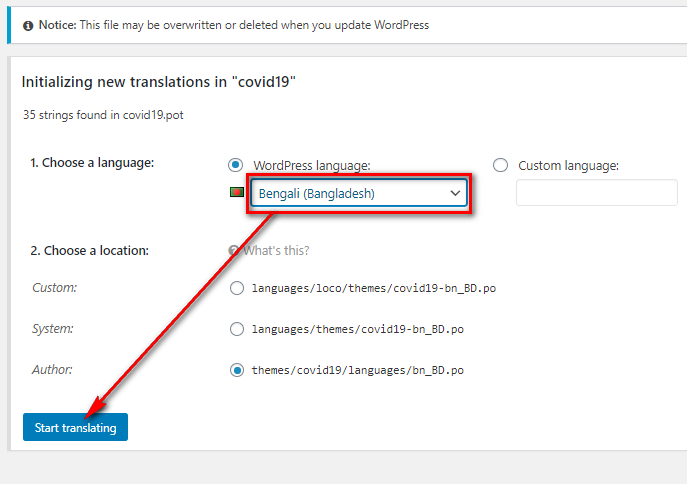
Task: Click the languages/themes/covid19-bn_BD.po path
Action: coord(358,329)
